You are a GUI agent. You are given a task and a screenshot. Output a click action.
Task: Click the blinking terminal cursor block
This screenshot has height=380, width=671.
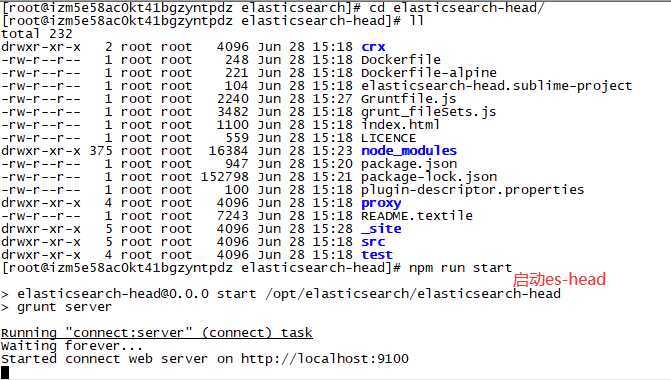point(5,372)
